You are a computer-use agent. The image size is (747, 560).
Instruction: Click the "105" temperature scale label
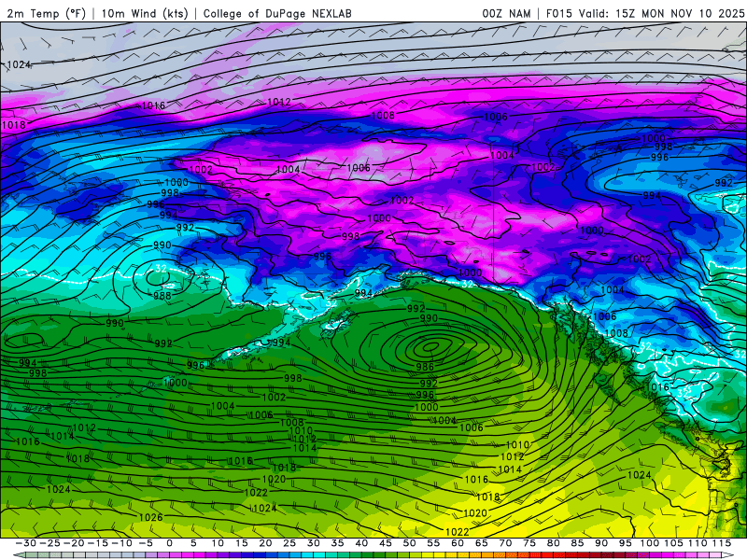pos(673,543)
